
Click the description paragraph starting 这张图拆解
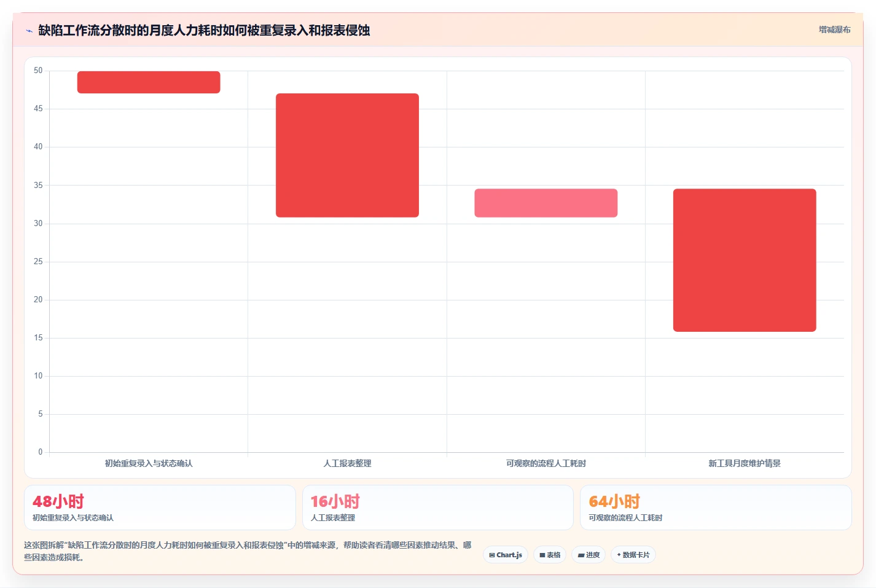248,551
